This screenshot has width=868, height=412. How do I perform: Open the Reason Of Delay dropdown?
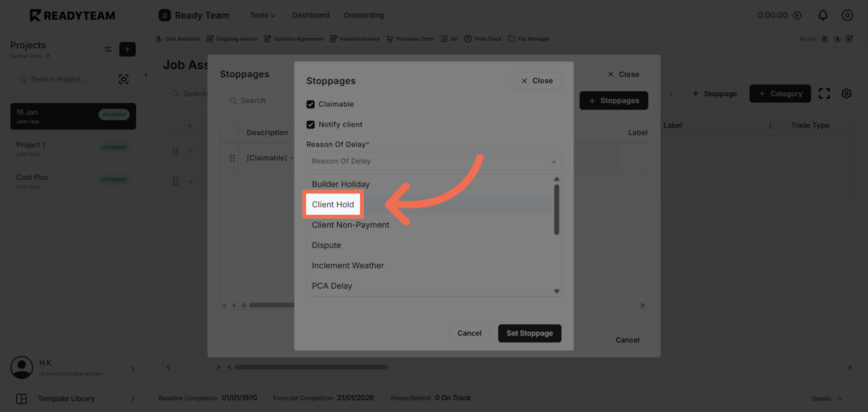click(x=433, y=161)
